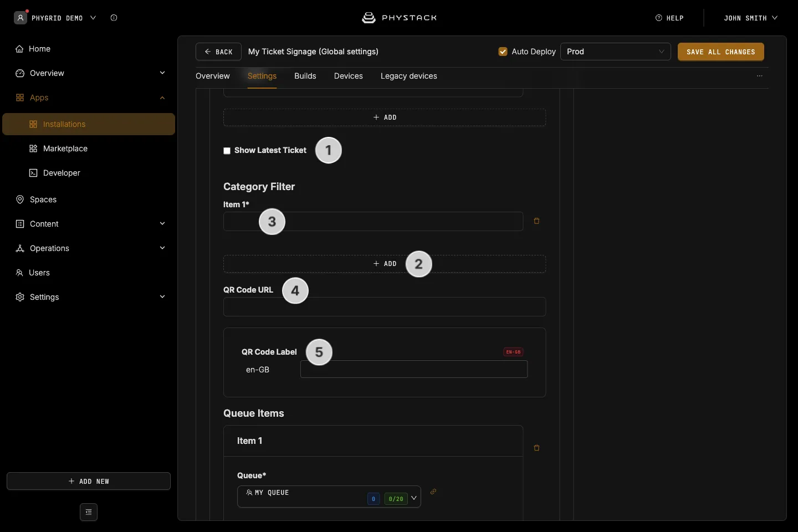Screen dimensions: 798x532
Task: Switch to the Devices tab
Action: pyautogui.click(x=349, y=76)
